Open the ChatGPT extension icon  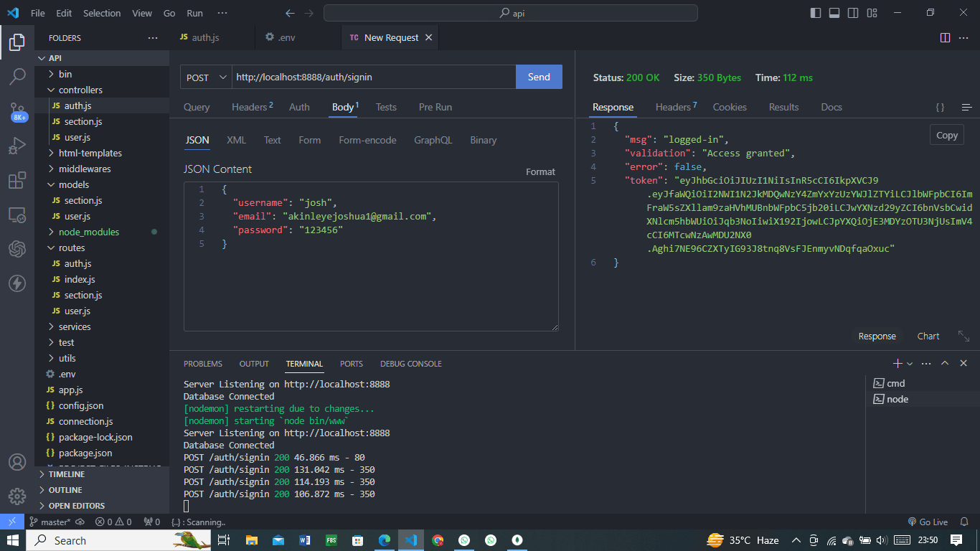(17, 249)
